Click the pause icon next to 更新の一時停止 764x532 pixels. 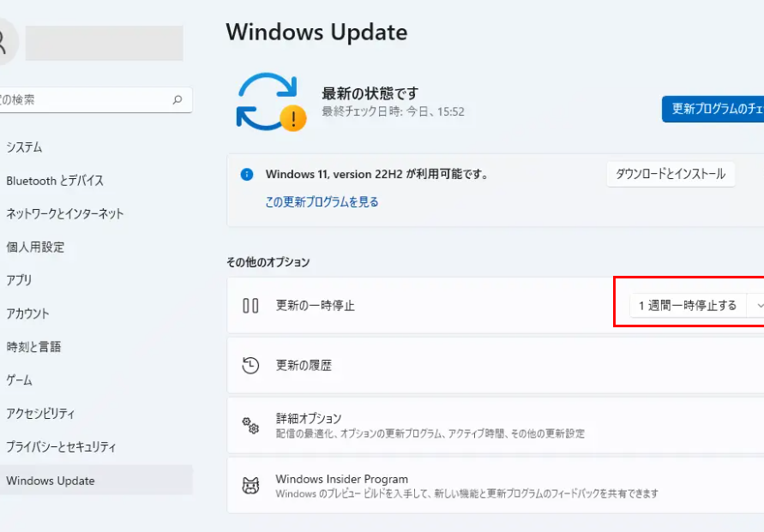[250, 305]
